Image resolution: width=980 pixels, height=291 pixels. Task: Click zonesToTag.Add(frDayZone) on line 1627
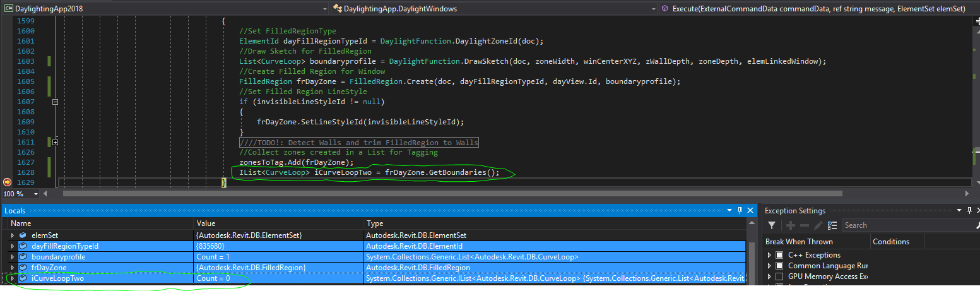click(297, 162)
